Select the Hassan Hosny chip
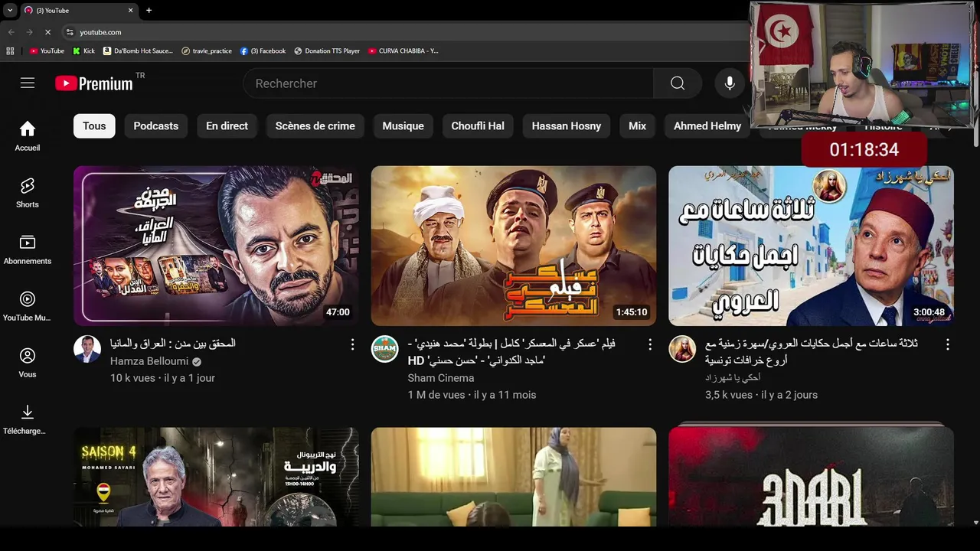The height and width of the screenshot is (551, 980). click(567, 126)
